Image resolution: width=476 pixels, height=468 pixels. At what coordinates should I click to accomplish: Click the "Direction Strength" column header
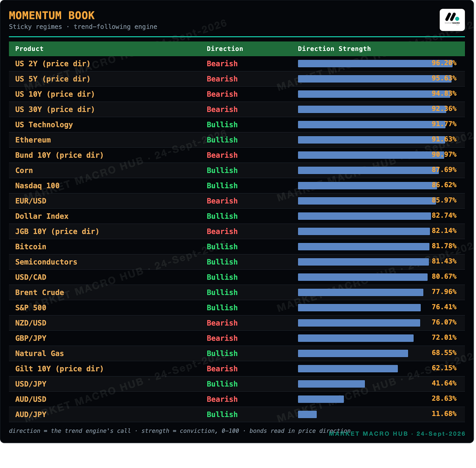click(x=334, y=49)
